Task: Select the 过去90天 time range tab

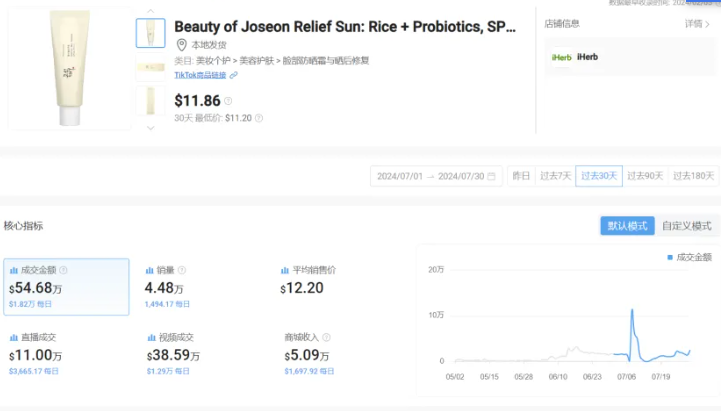Action: tap(645, 176)
